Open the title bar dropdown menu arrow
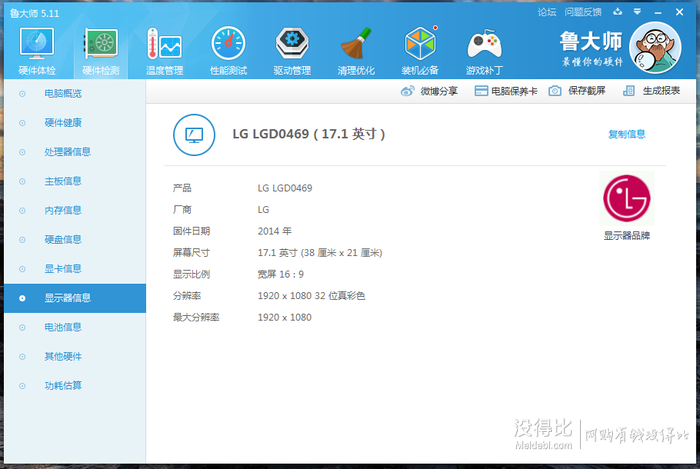This screenshot has width=700, height=469. pyautogui.click(x=638, y=12)
